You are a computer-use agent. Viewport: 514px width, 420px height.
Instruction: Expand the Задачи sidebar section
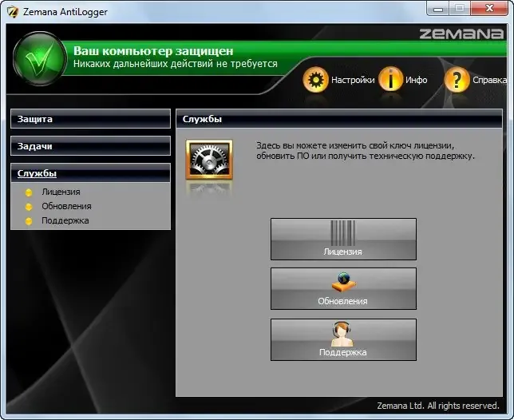tap(90, 146)
